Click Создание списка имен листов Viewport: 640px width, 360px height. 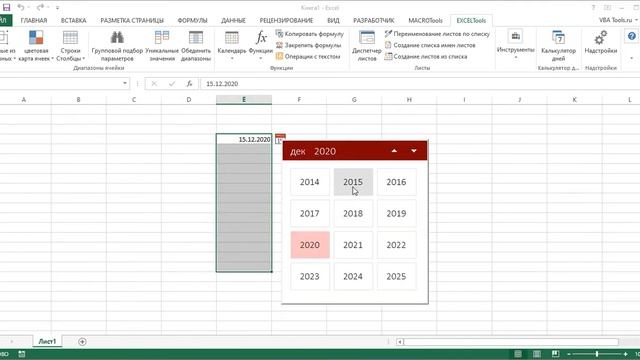430,45
